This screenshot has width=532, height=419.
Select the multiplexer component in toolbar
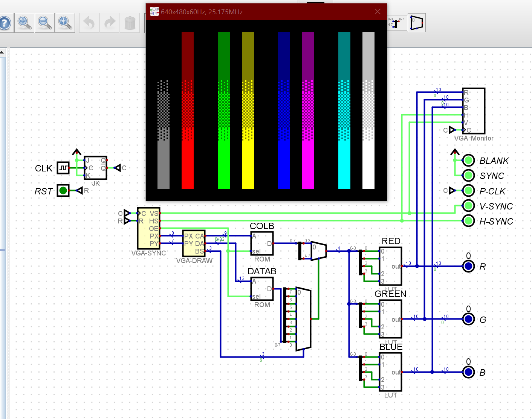pyautogui.click(x=417, y=23)
